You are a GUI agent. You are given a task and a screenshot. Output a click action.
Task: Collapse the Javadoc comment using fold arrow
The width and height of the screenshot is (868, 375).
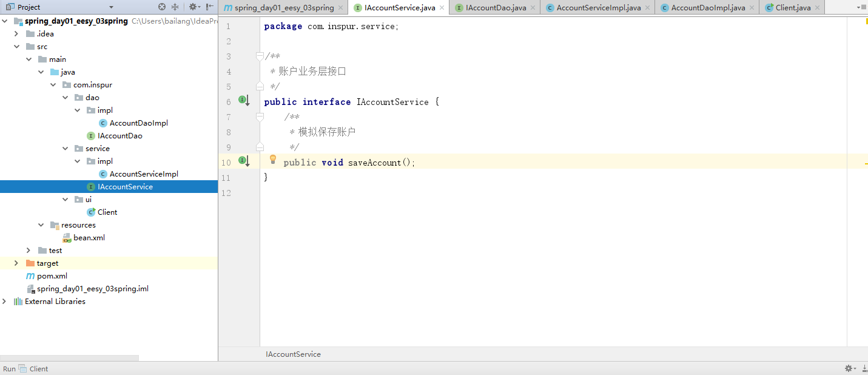(x=260, y=56)
